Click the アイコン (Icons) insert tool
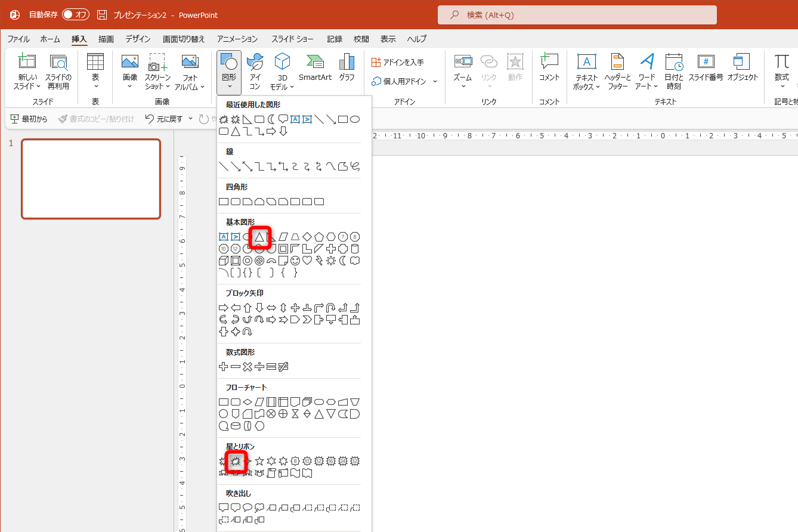Screen dimensions: 798x532 (254, 70)
